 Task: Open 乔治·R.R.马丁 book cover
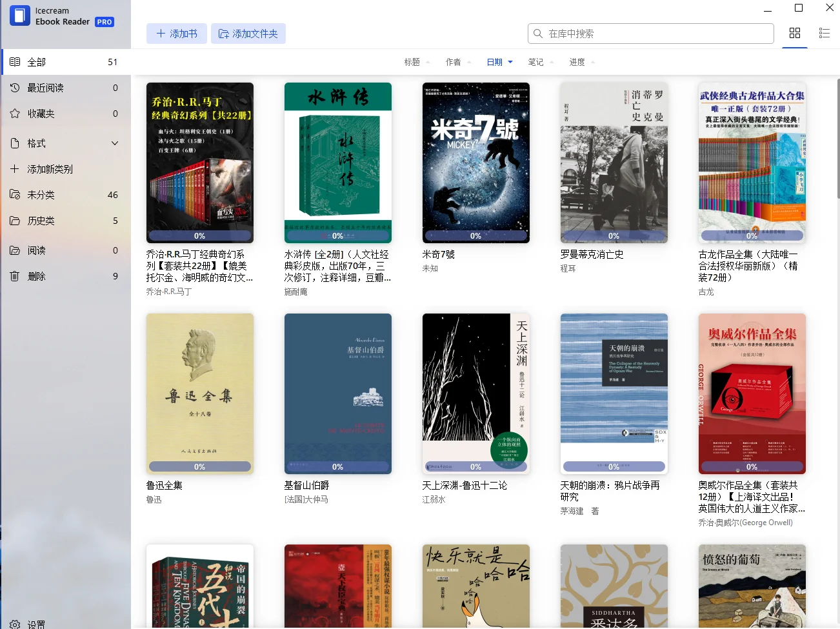200,163
